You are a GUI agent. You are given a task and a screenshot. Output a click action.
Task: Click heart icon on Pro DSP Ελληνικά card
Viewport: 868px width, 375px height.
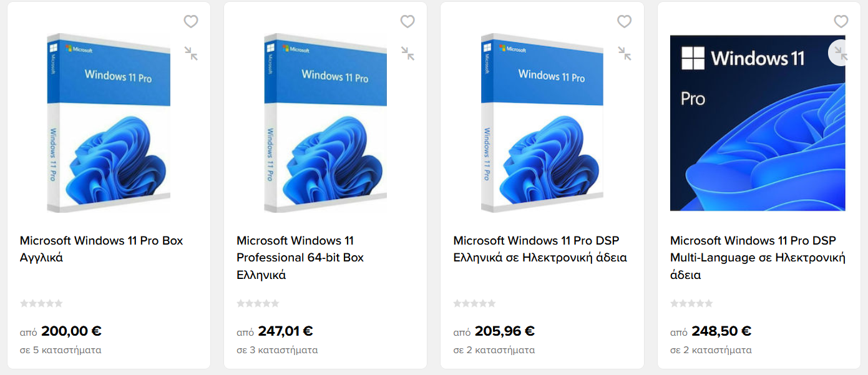tap(625, 22)
